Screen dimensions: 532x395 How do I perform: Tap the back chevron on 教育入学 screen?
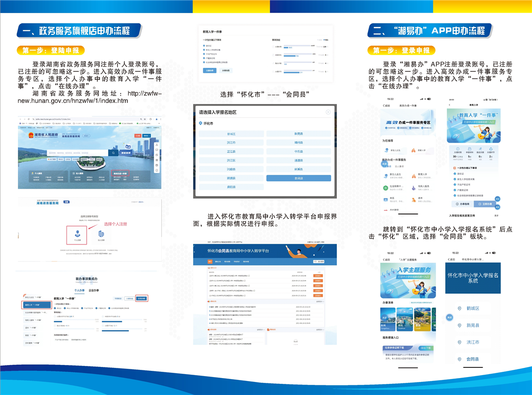450,105
